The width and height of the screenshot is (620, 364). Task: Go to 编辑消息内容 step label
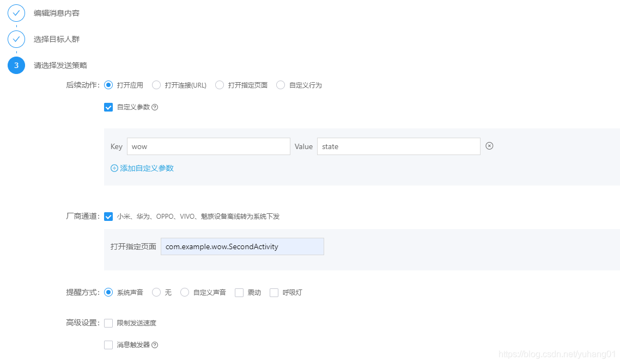click(x=57, y=13)
